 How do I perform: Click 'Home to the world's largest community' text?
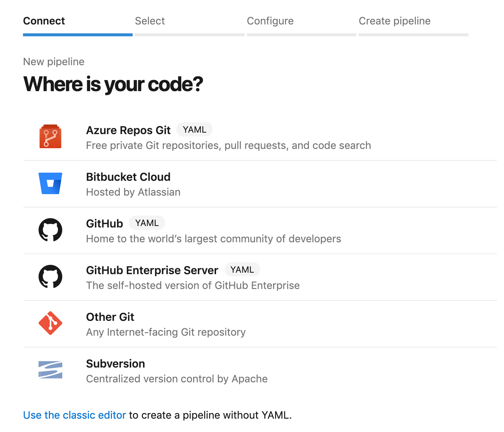213,239
